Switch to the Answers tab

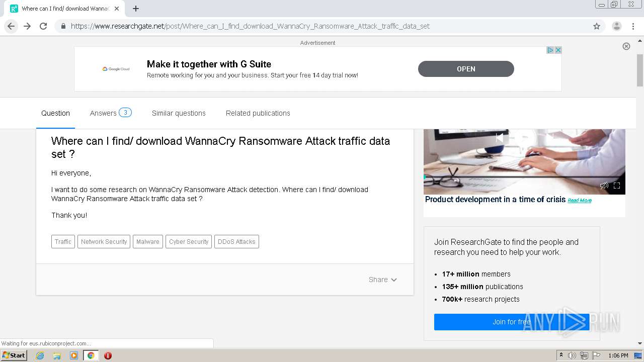coord(111,113)
